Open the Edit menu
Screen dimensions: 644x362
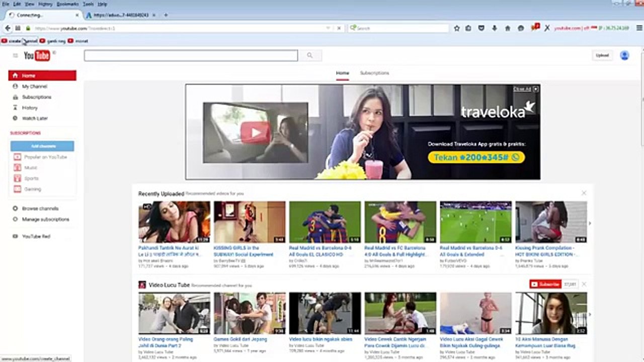[x=18, y=4]
